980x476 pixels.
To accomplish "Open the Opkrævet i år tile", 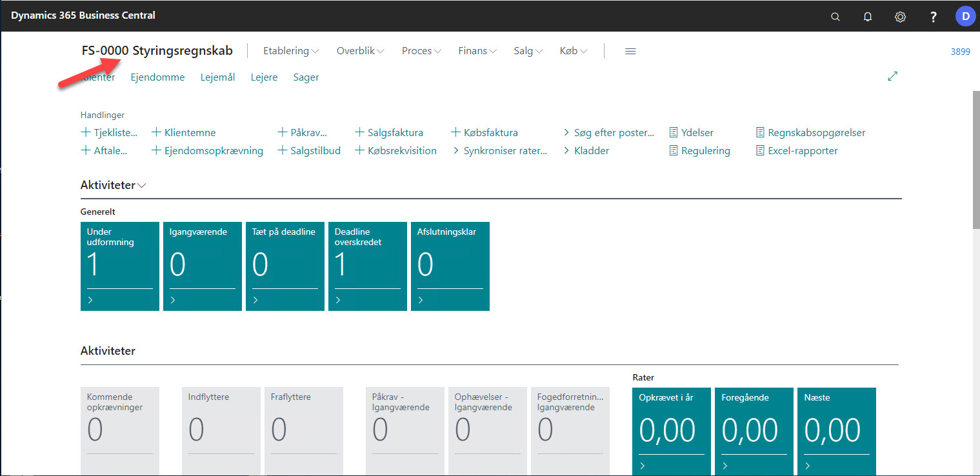I will point(672,431).
